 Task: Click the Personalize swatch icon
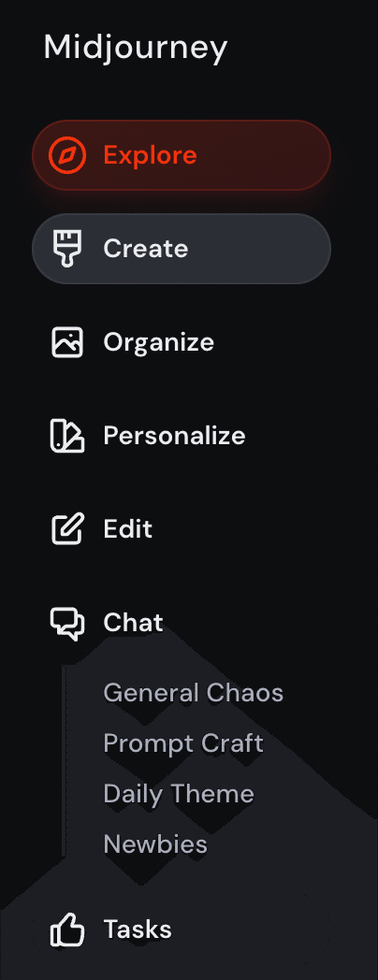coord(67,436)
